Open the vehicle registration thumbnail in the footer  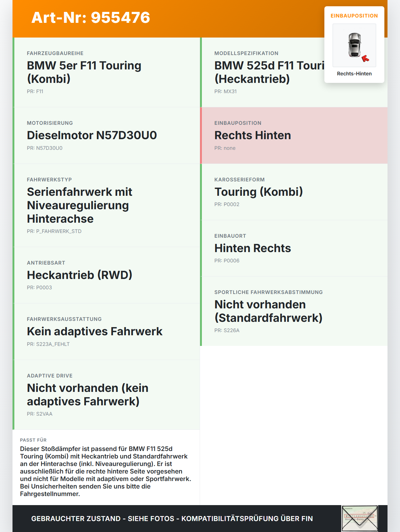[360, 518]
